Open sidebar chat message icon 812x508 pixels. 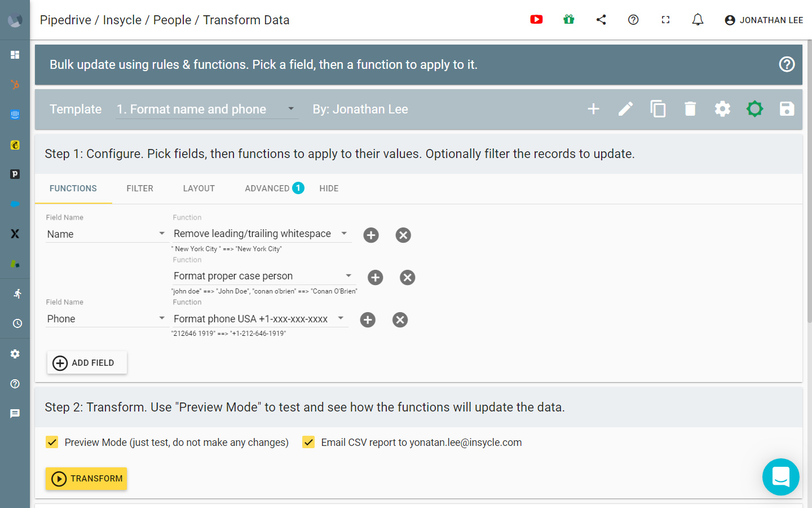(15, 414)
